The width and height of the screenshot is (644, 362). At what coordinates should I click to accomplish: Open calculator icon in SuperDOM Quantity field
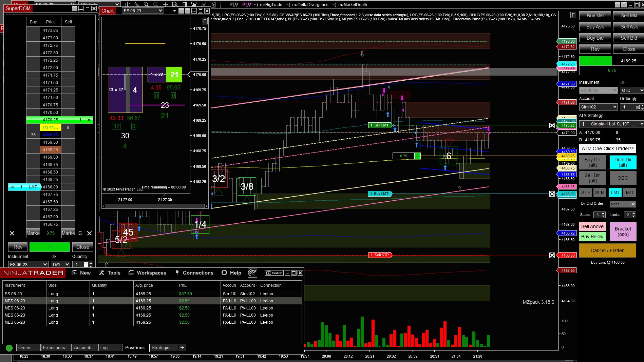point(86,264)
